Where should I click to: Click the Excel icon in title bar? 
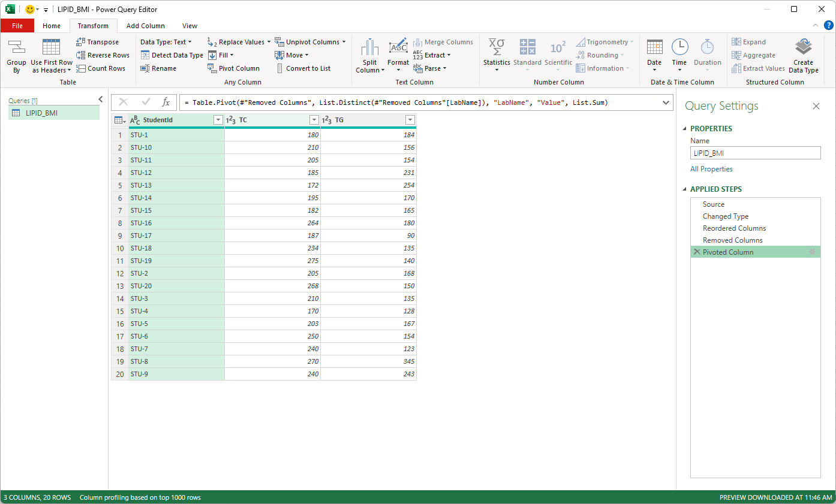10,9
